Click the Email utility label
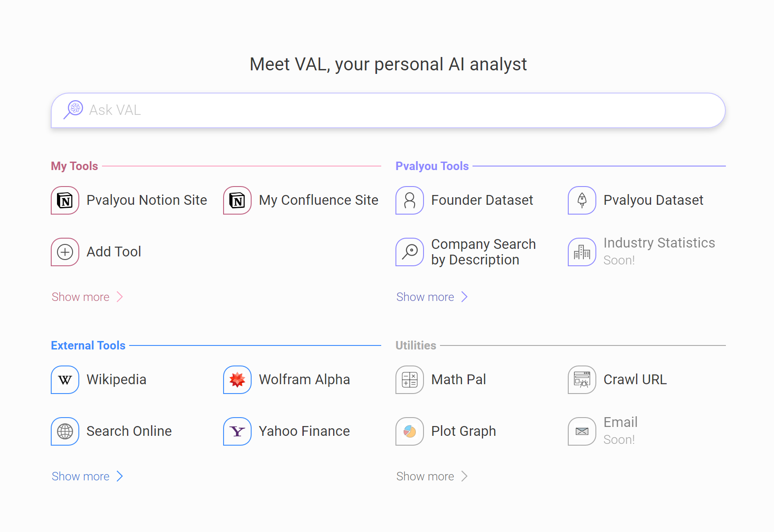Image resolution: width=774 pixels, height=532 pixels. [x=620, y=422]
